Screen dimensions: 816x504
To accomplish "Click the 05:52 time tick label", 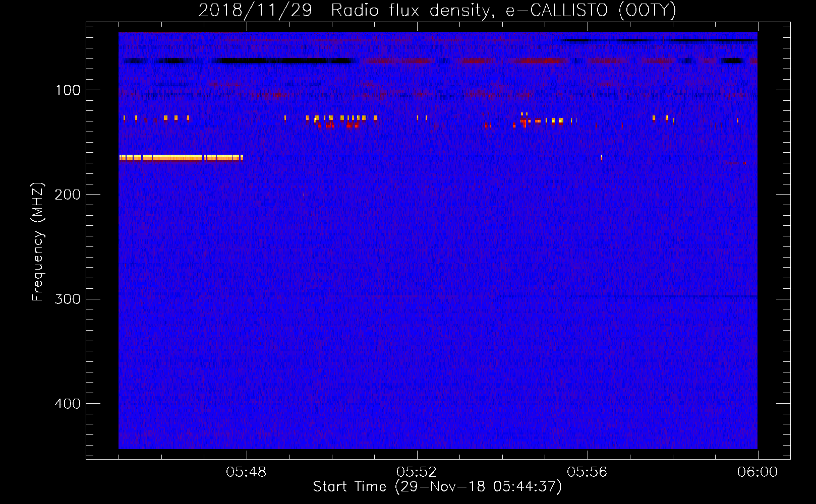I will point(417,472).
